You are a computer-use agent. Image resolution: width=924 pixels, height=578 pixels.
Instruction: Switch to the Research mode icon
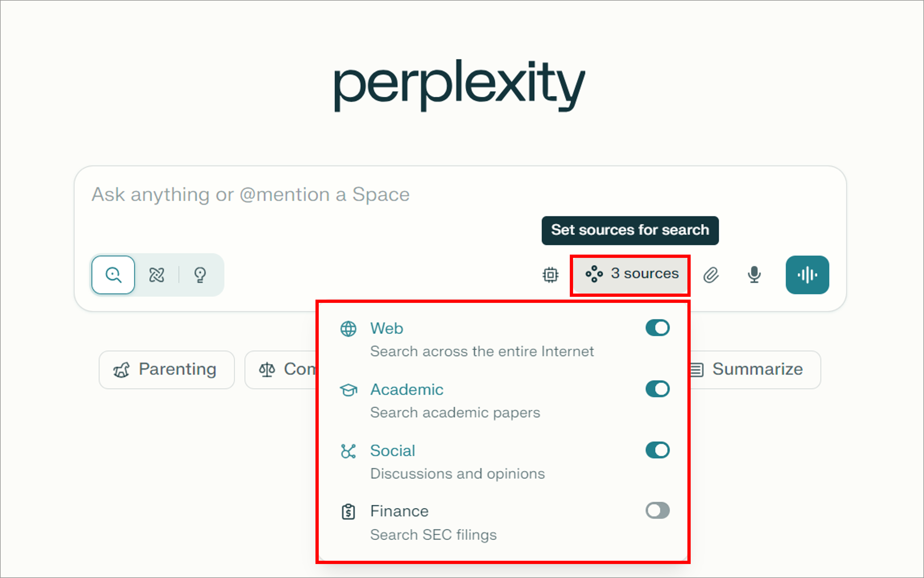(x=156, y=275)
